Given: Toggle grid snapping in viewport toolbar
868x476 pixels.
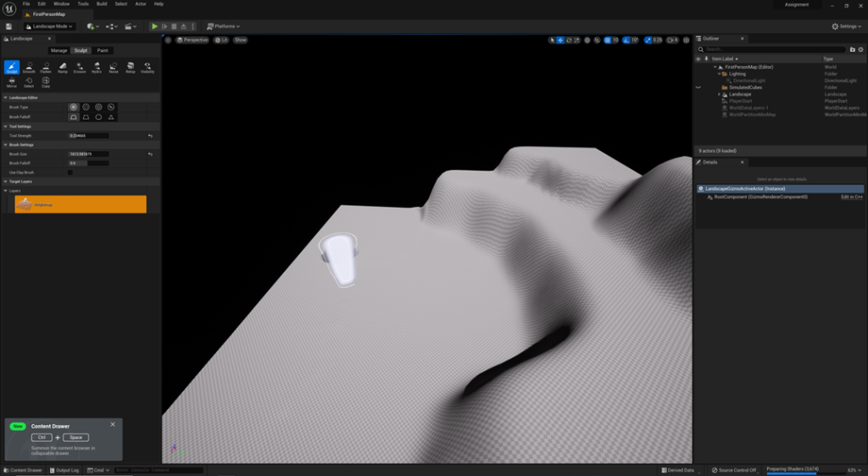Looking at the screenshot, I should coord(608,40).
